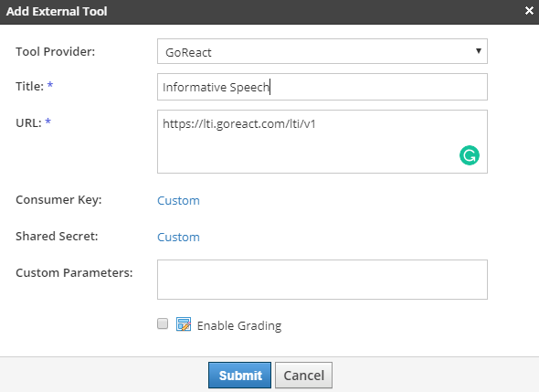Click the Grammarly icon in URL field
Viewport: 539px width, 392px height.
coord(470,155)
